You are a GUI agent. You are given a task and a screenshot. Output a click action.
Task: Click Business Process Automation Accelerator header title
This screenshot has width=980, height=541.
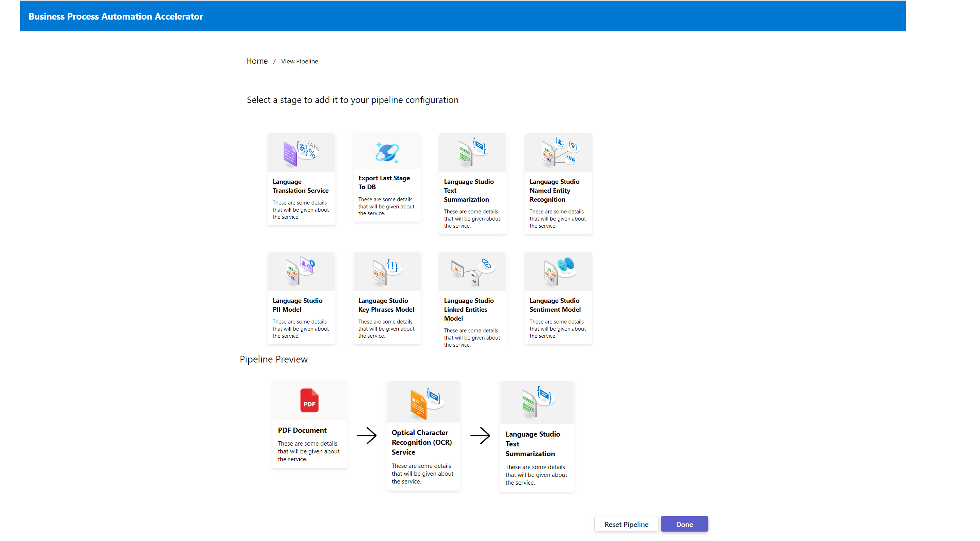(116, 16)
